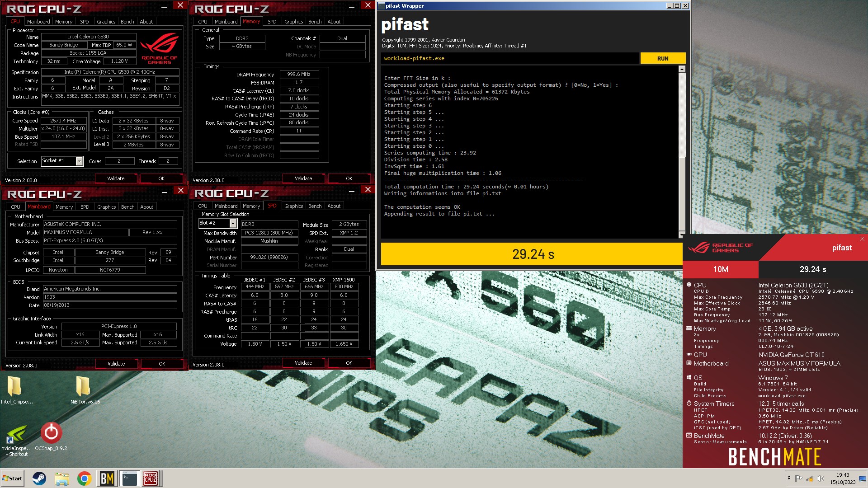868x488 pixels.
Task: Close the BenchMate result panel
Action: tap(862, 239)
